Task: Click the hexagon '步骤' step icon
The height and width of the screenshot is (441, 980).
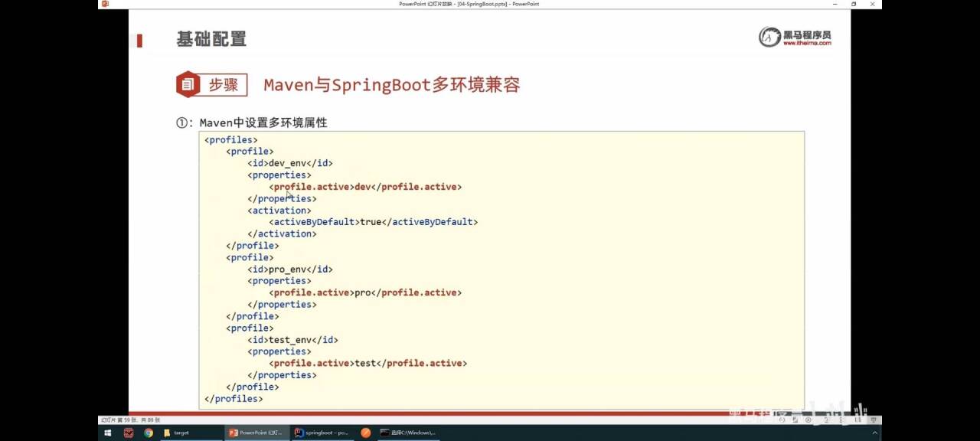Action: (x=188, y=84)
